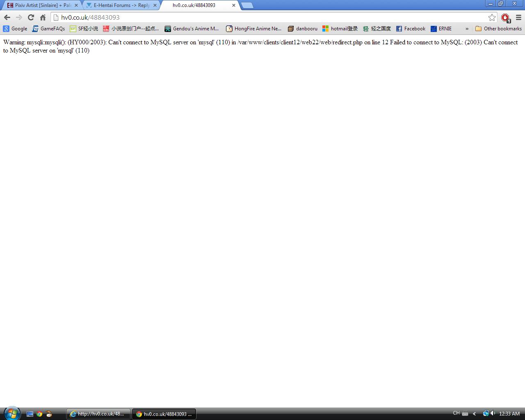525x420 pixels.
Task: Launch Chrome from the quick launch bar
Action: click(x=39, y=414)
